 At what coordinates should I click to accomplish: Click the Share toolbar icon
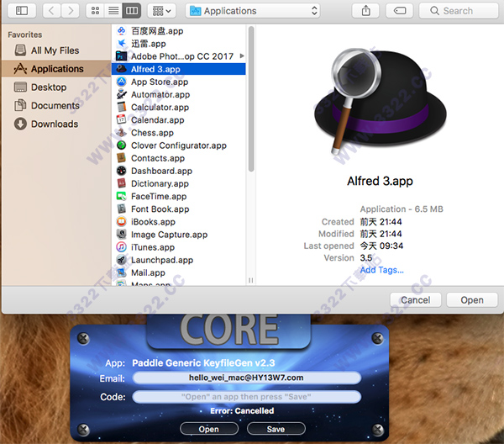pyautogui.click(x=366, y=11)
